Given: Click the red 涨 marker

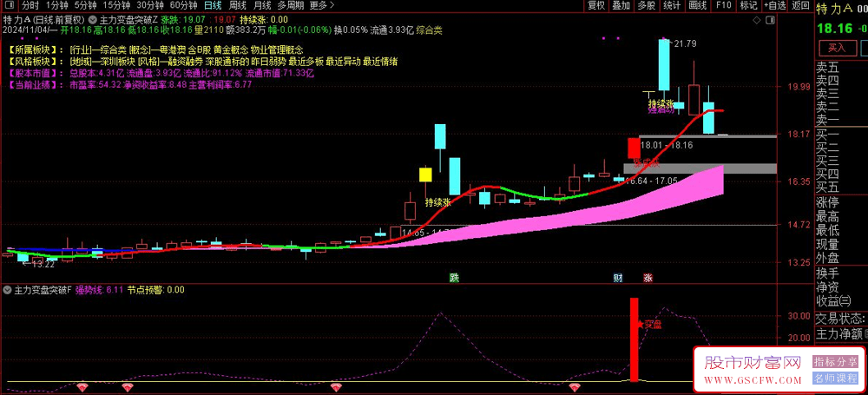Looking at the screenshot, I should [648, 278].
